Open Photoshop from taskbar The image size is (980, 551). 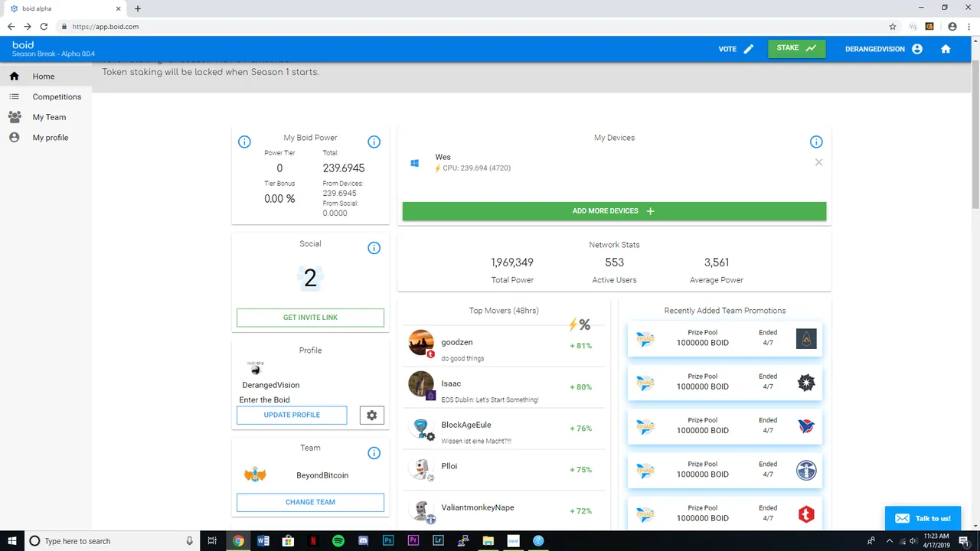388,540
